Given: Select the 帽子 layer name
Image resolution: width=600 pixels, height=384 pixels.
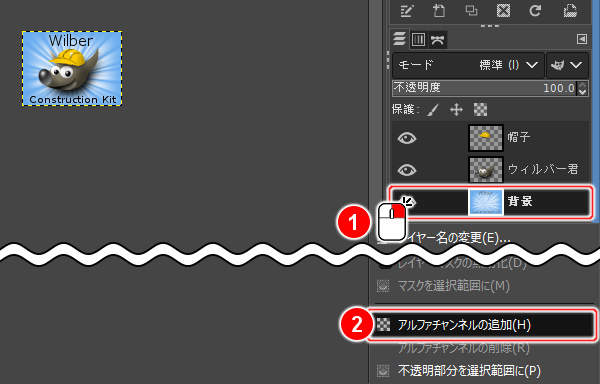Looking at the screenshot, I should [518, 137].
